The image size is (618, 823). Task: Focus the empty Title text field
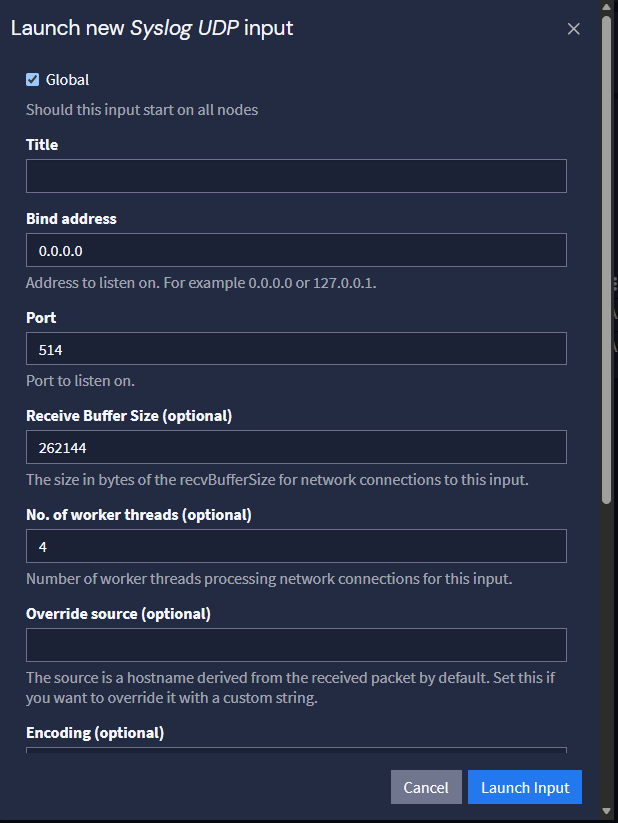pos(296,176)
